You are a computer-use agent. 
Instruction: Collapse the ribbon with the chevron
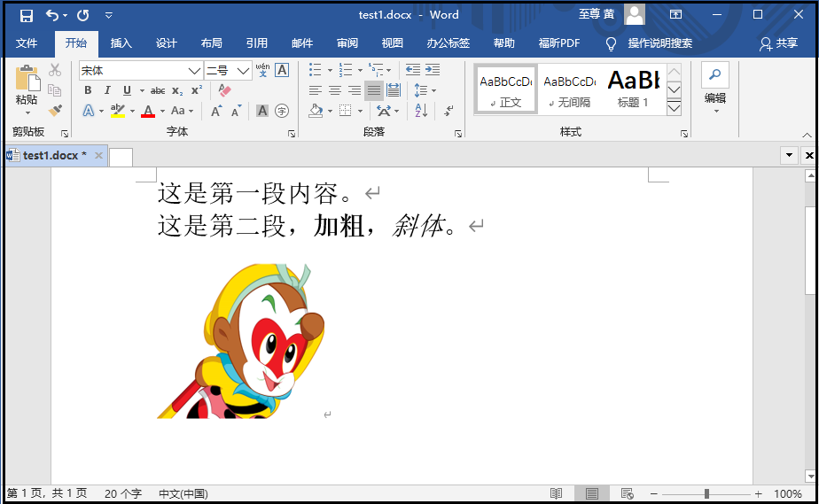click(807, 136)
